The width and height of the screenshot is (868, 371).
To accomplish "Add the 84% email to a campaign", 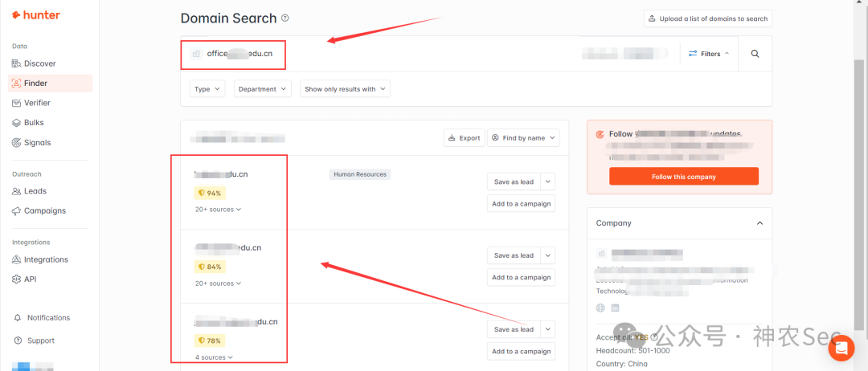I will pos(521,277).
